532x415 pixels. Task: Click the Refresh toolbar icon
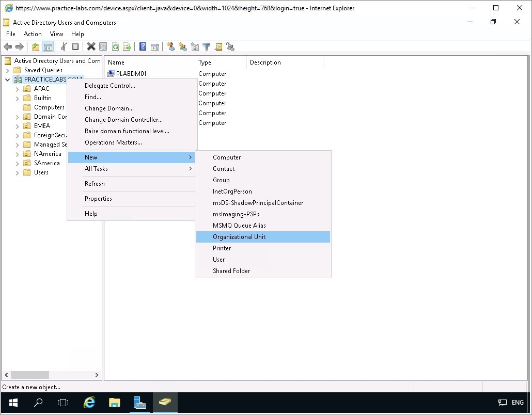[115, 47]
